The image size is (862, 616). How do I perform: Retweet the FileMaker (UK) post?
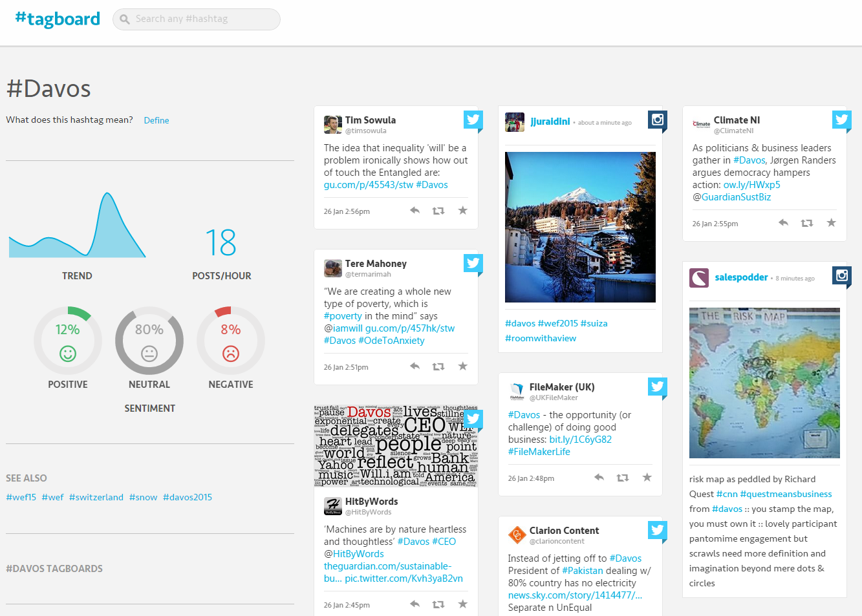(x=623, y=478)
